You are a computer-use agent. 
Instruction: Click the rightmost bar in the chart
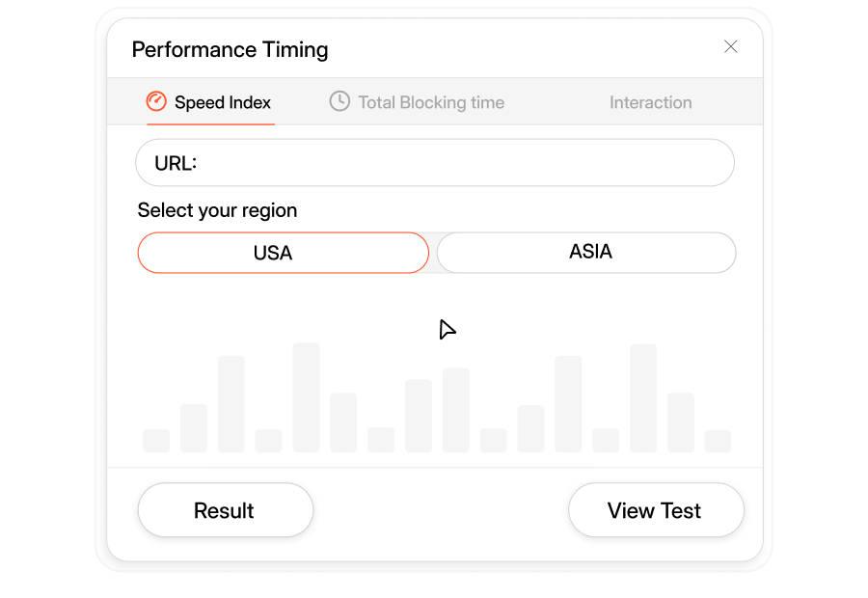(x=718, y=441)
